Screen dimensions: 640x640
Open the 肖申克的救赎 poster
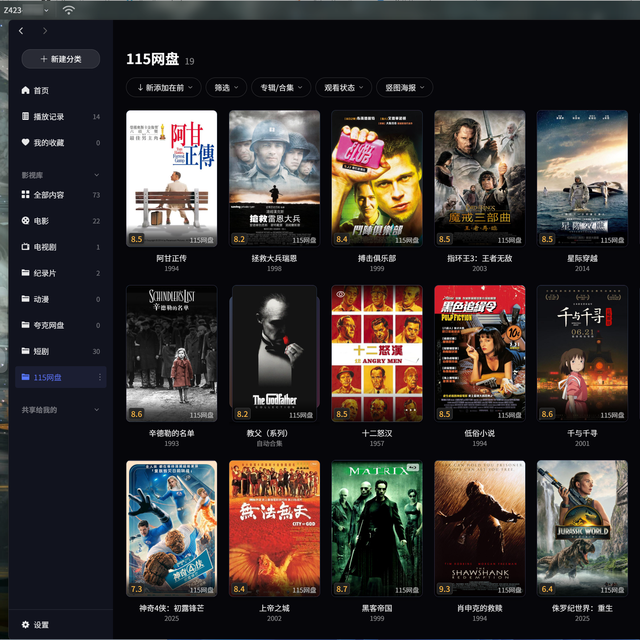pyautogui.click(x=480, y=528)
